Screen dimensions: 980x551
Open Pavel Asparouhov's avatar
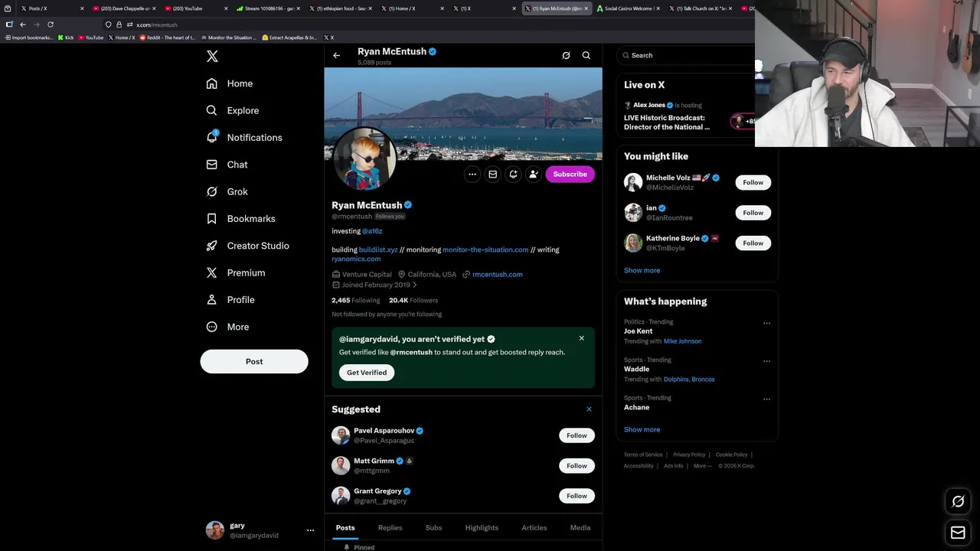click(341, 435)
